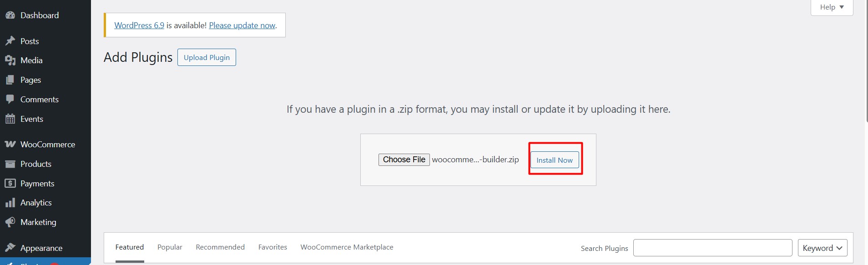The image size is (868, 265).
Task: Click the Upload Plugin button
Action: [207, 58]
